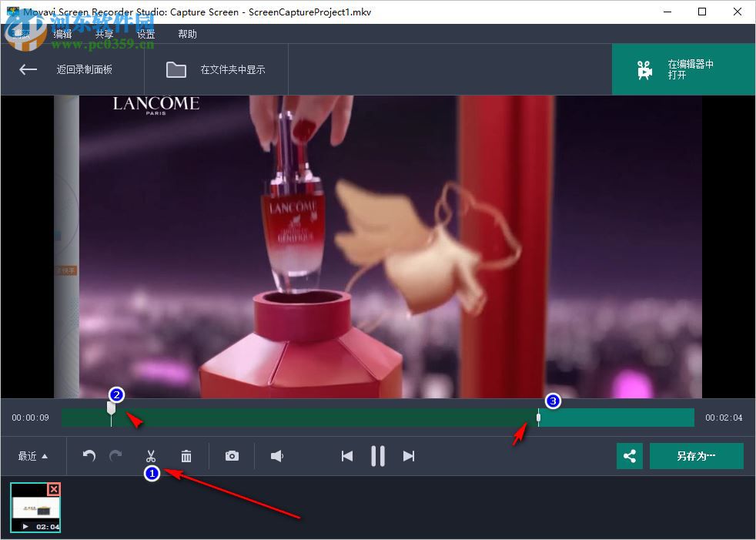Select the scissors cut tool
Viewport: 756px width, 540px height.
(152, 455)
